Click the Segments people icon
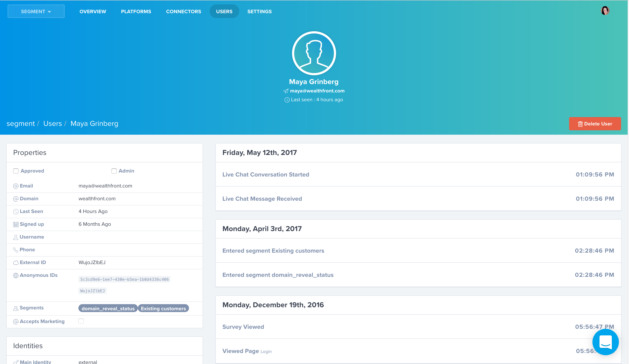 coord(16,308)
